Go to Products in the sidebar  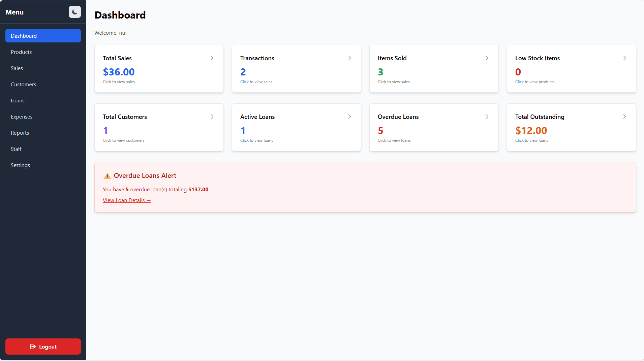(43, 52)
